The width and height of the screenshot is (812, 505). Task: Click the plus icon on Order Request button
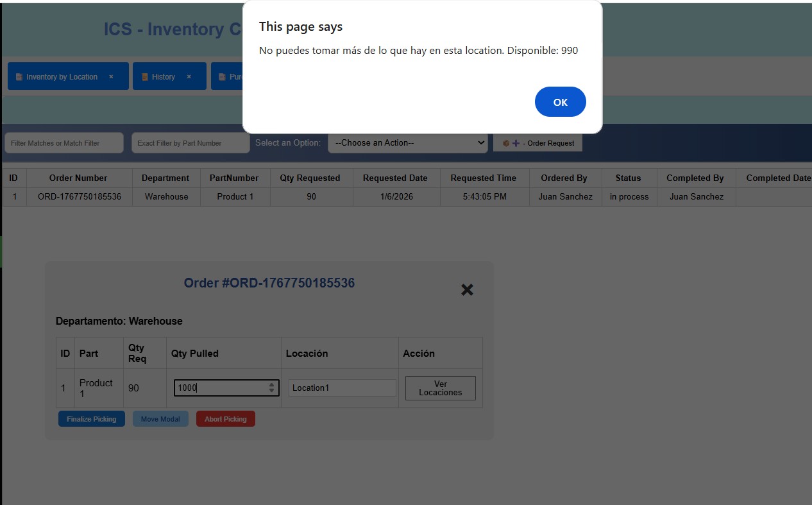click(x=516, y=143)
